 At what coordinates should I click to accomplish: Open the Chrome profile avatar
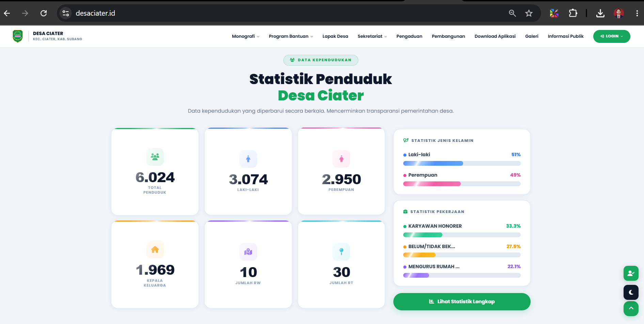tap(619, 13)
